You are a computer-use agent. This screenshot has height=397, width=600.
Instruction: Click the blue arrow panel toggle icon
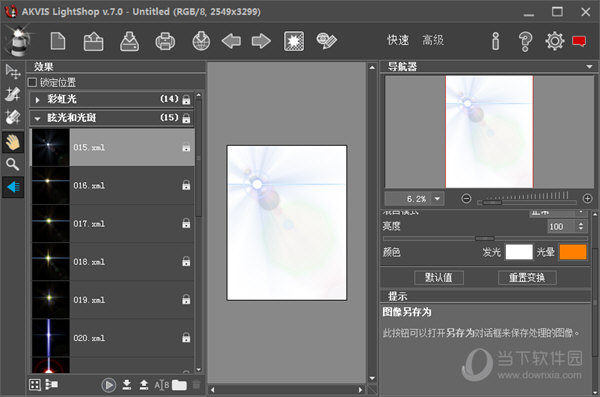tap(13, 187)
